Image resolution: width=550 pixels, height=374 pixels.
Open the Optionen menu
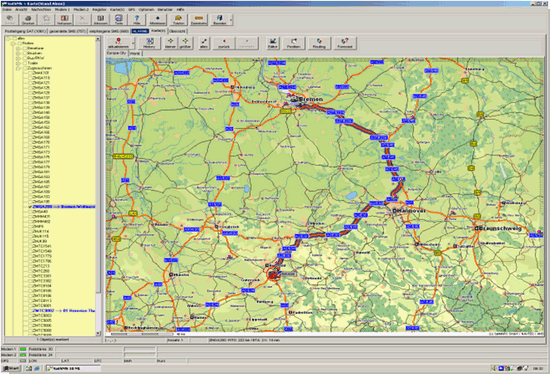click(146, 9)
